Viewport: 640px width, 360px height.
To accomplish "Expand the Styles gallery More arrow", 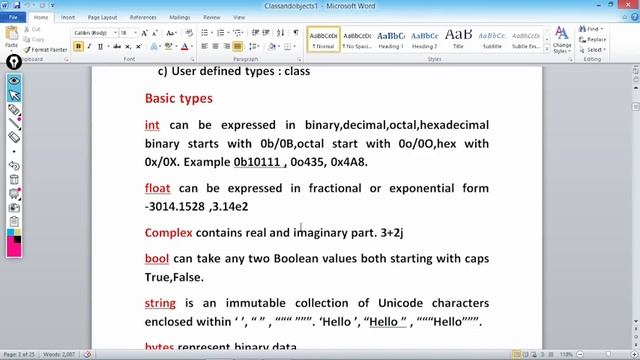I will [547, 49].
